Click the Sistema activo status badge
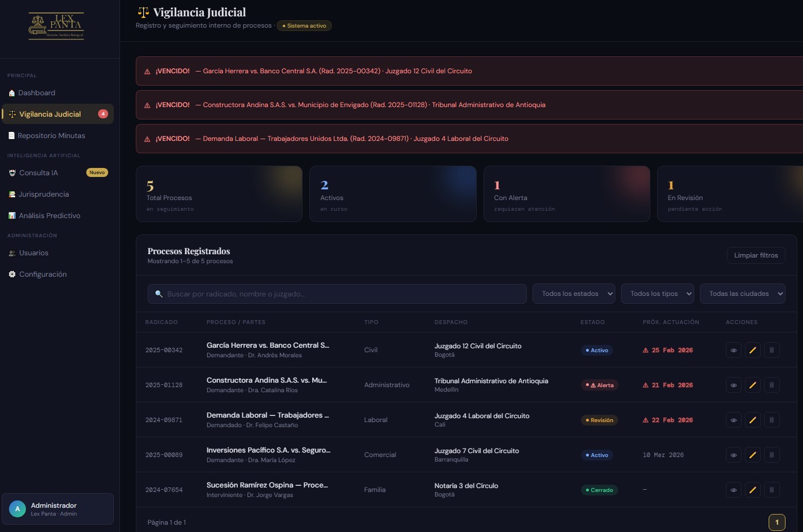Screen dimensions: 803x532 [x=304, y=26]
